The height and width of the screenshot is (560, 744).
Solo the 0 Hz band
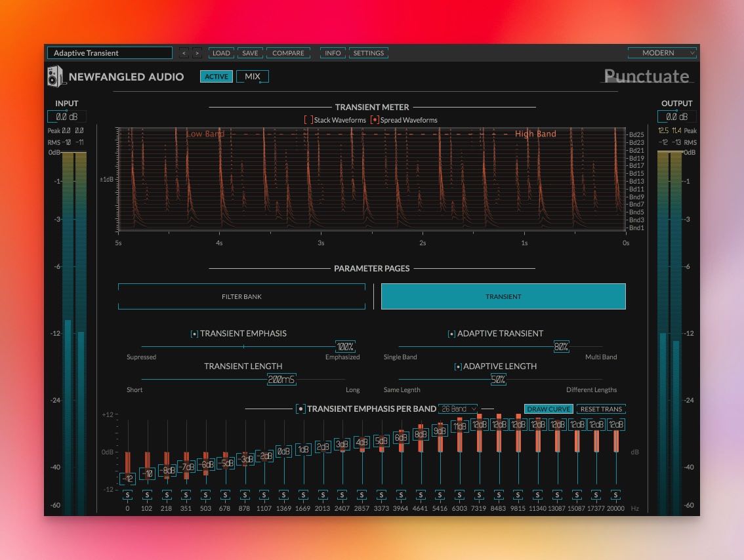[x=127, y=494]
